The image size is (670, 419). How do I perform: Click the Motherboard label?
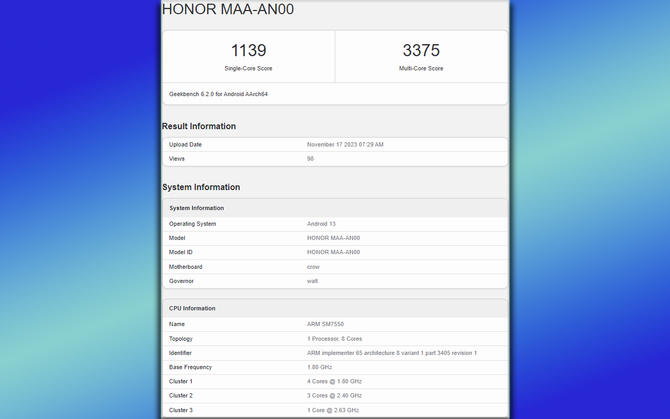(x=185, y=267)
